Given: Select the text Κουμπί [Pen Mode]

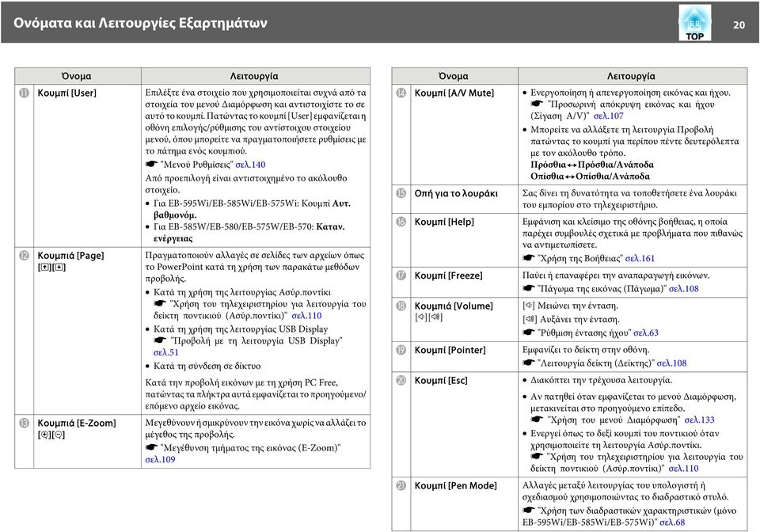Looking at the screenshot, I should pos(456,486).
